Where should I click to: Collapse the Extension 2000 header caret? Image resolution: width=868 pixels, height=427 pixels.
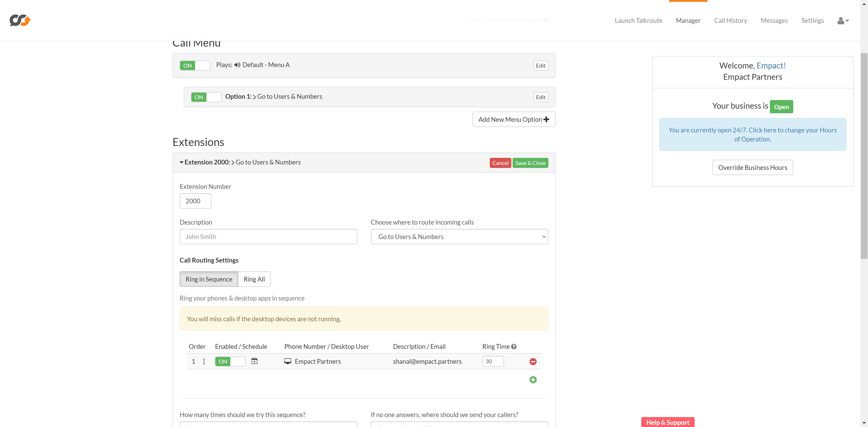pyautogui.click(x=181, y=162)
